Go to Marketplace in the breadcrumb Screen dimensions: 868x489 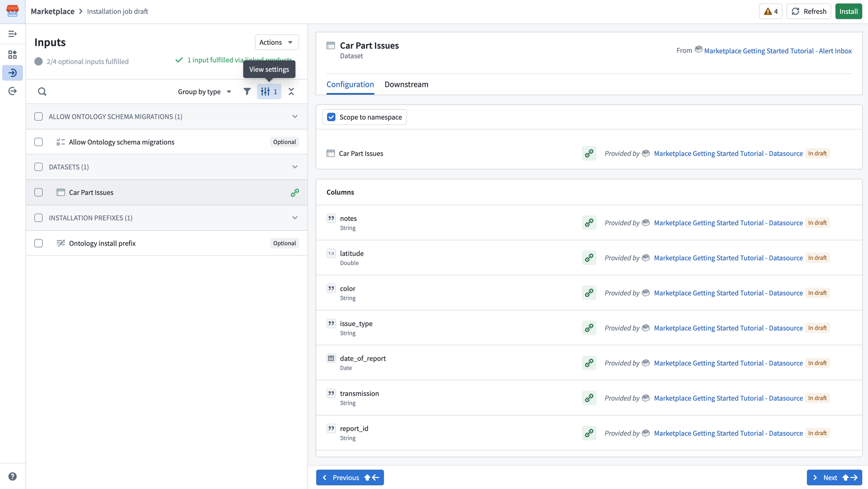[53, 11]
